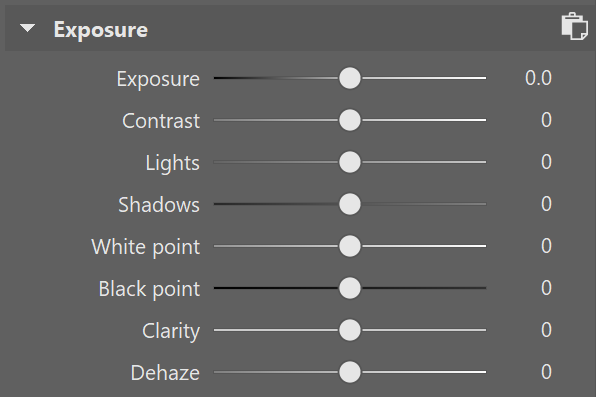Click the Black point slider handle

point(350,288)
